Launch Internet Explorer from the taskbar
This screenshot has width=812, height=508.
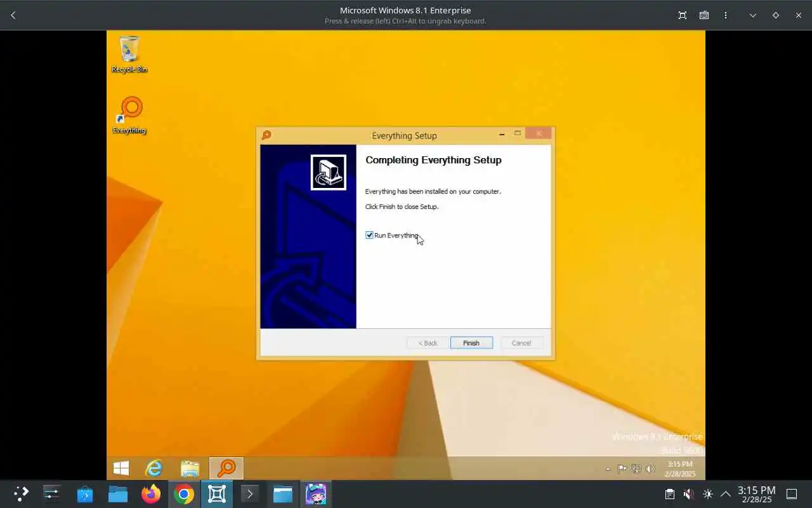click(154, 469)
